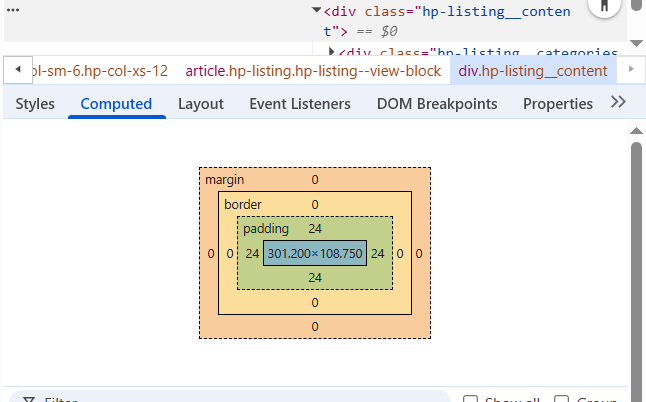The image size is (646, 402).
Task: Click the padding top value 24
Action: [x=315, y=229]
